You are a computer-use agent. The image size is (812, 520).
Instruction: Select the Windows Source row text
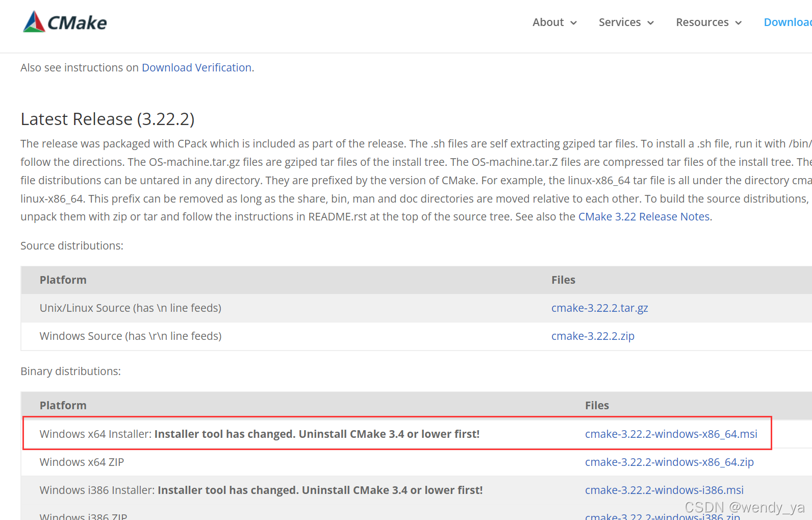(x=131, y=336)
